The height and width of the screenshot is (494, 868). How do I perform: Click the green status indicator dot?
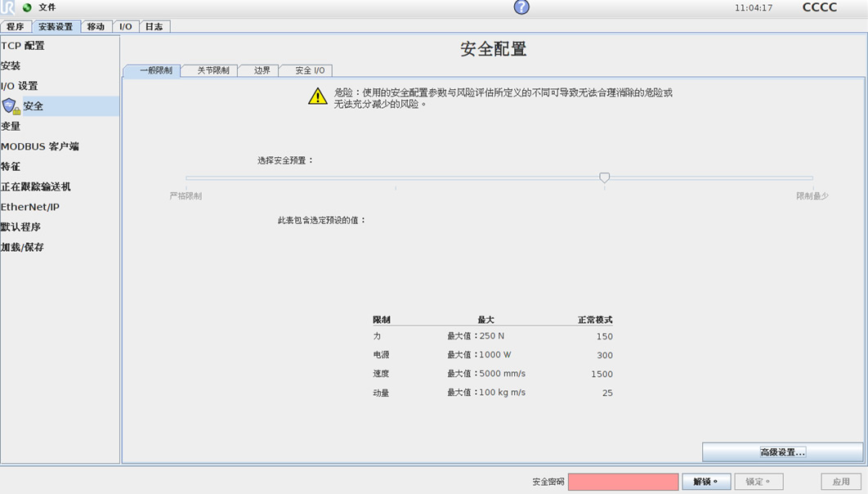click(x=27, y=7)
